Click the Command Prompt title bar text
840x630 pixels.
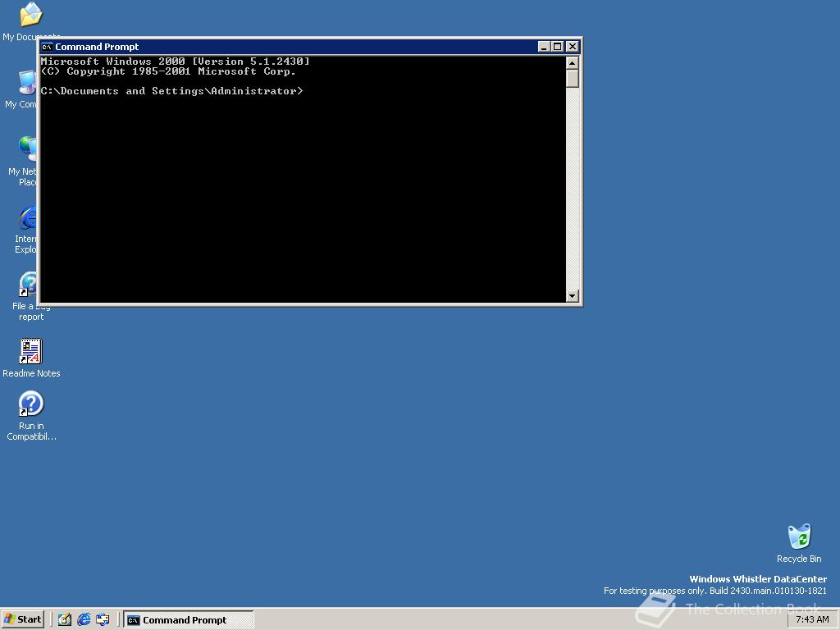(97, 47)
